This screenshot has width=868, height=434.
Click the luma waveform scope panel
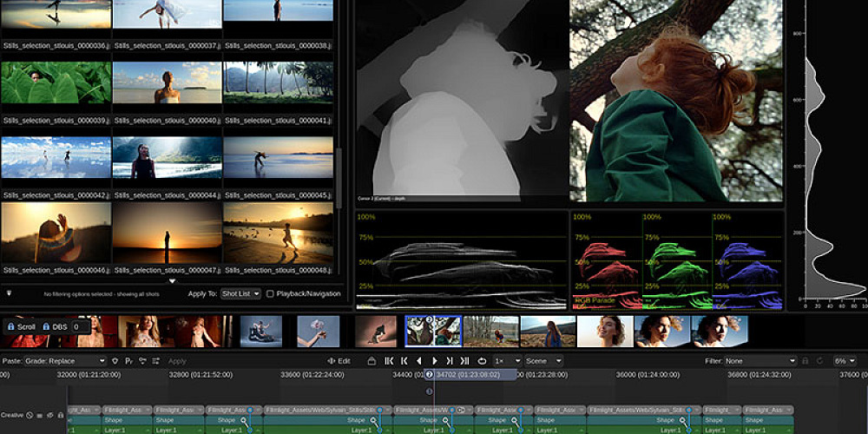(x=461, y=260)
